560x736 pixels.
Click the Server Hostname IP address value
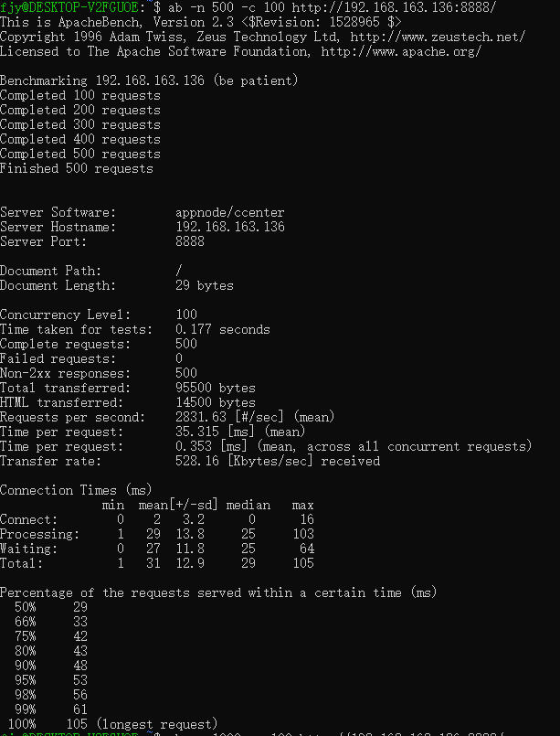click(x=229, y=227)
